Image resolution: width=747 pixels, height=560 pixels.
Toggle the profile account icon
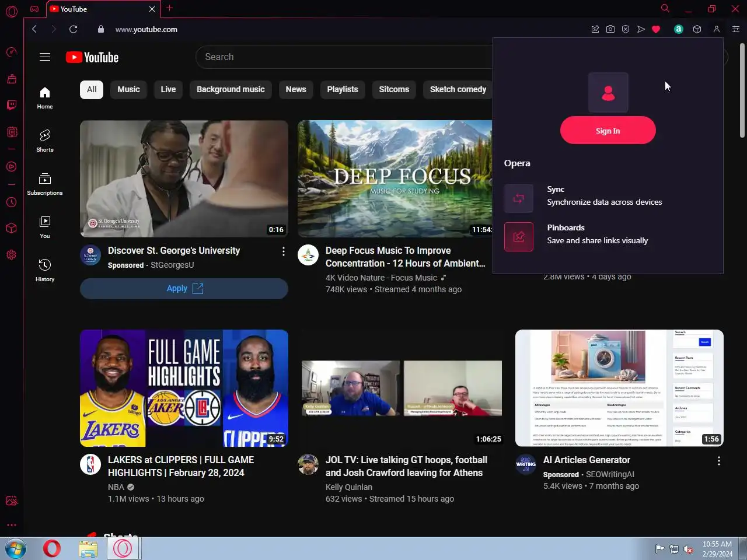click(717, 29)
